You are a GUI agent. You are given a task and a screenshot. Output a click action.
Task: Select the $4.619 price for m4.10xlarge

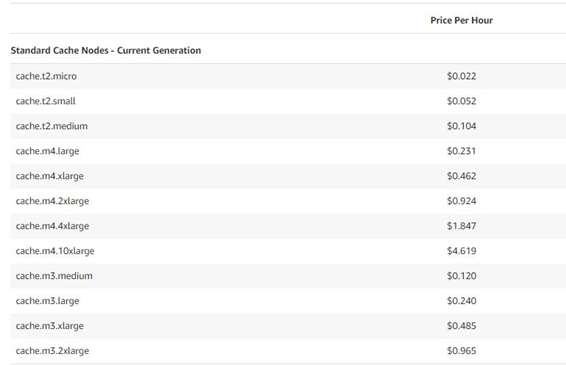pos(461,251)
